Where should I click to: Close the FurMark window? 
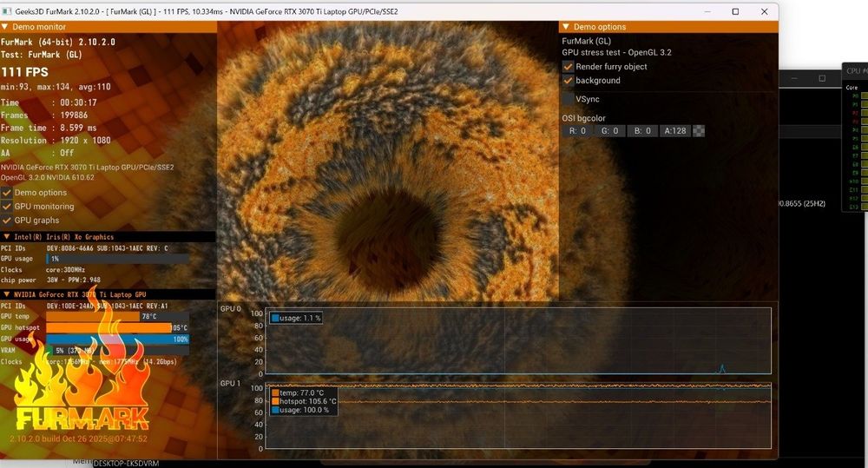(764, 11)
